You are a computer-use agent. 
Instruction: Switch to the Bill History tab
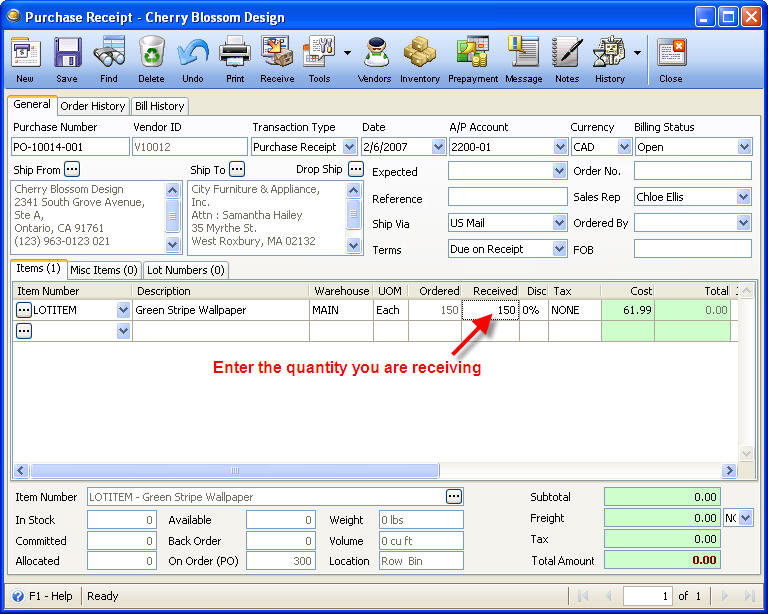[x=160, y=106]
